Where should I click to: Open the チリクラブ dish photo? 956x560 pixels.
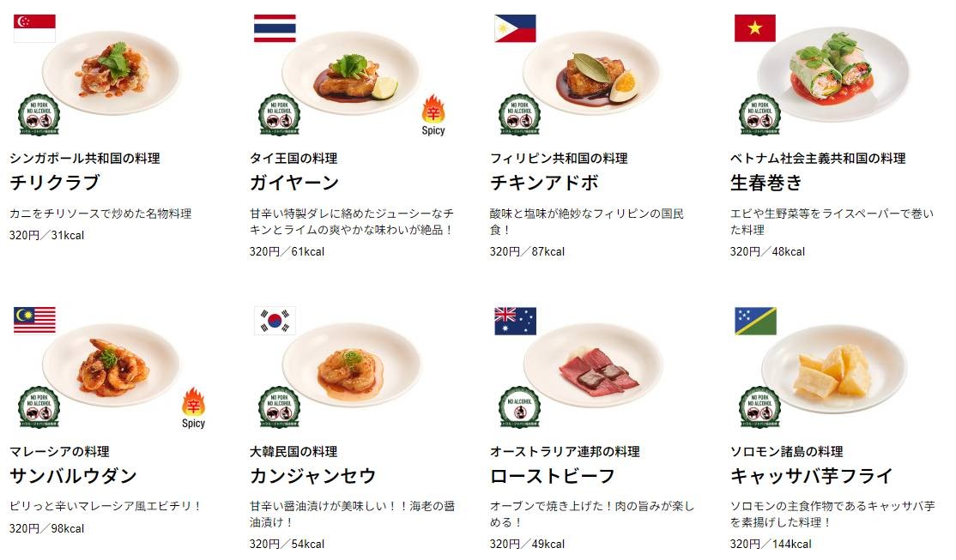pos(111,73)
